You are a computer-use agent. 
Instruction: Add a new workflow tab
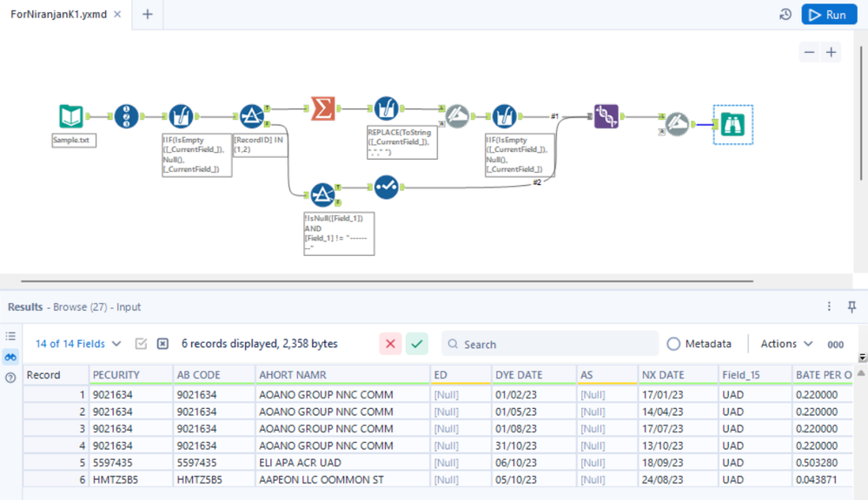point(147,15)
